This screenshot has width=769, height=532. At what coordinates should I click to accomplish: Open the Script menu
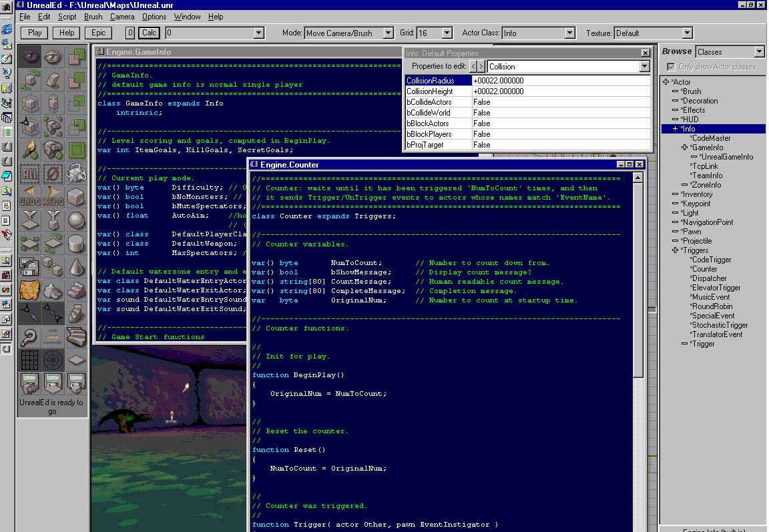pos(67,17)
